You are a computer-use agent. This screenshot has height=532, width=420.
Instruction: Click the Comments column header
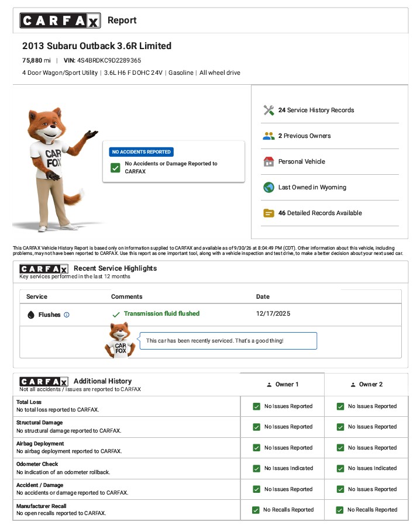(127, 297)
